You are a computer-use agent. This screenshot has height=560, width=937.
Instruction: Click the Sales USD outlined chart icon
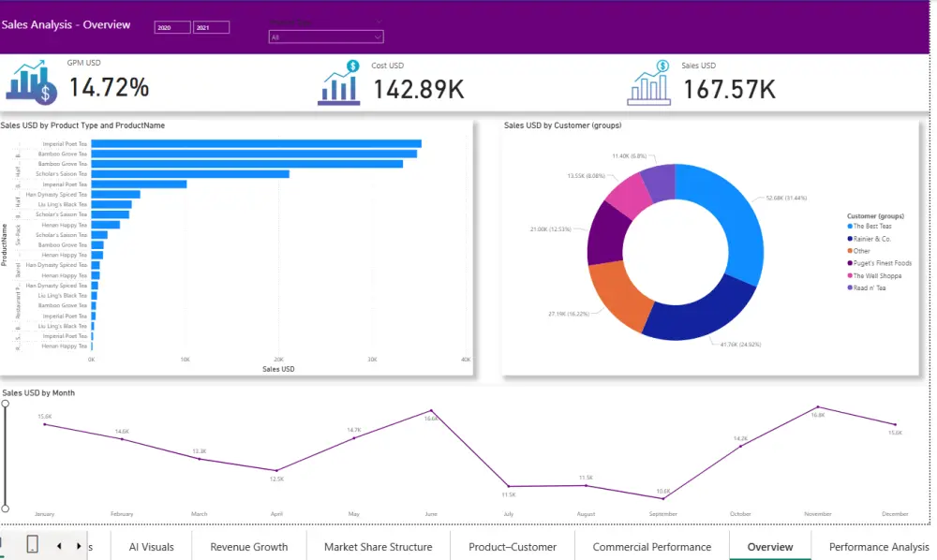click(649, 83)
